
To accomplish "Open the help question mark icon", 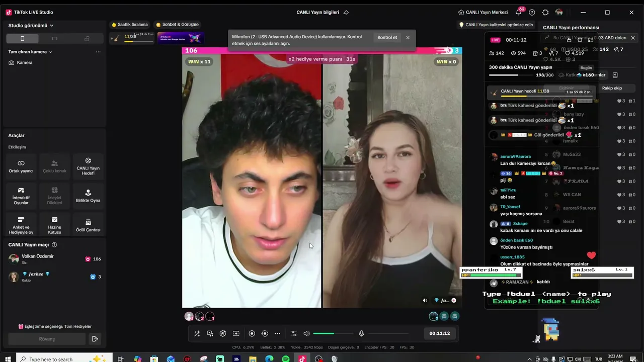I will click(532, 12).
